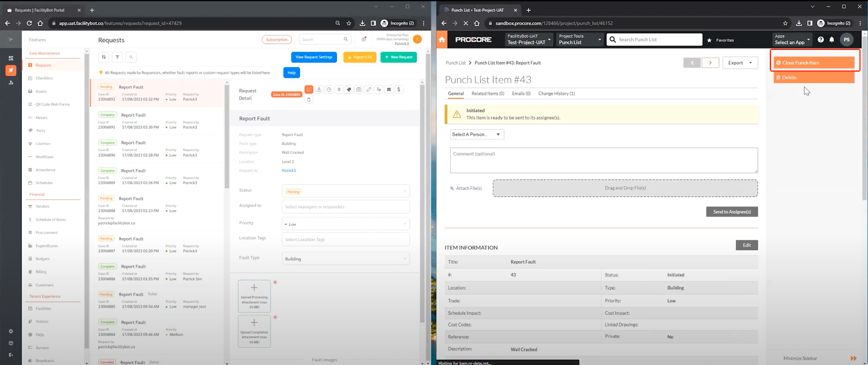
Task: Click the Search Punch List field
Action: click(x=654, y=40)
